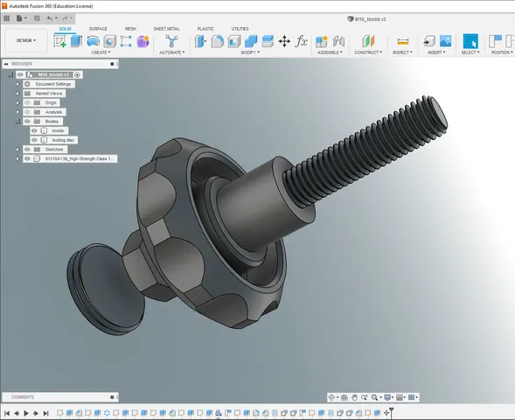Activate the Move/Copy tool
The height and width of the screenshot is (420, 515).
(284, 41)
